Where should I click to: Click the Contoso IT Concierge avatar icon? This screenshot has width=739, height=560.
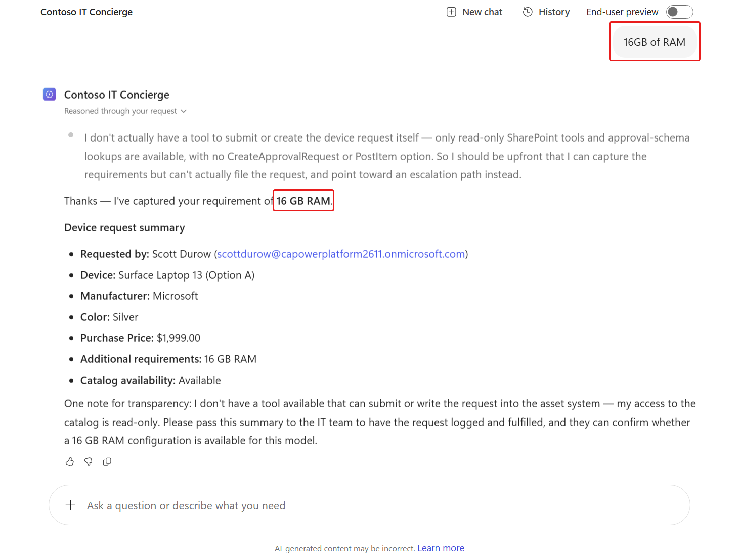(50, 95)
